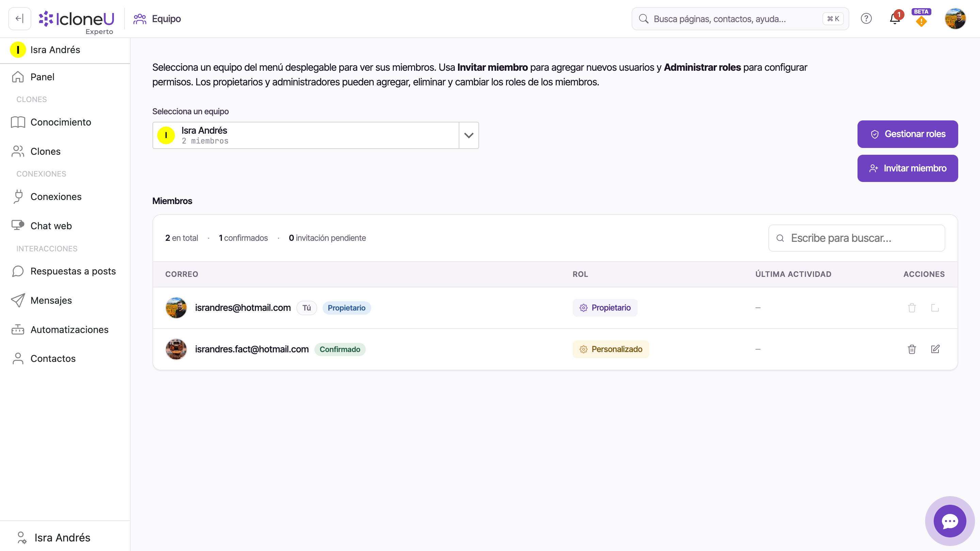Viewport: 980px width, 551px height.
Task: Open Respuestas a posts section
Action: (x=65, y=271)
